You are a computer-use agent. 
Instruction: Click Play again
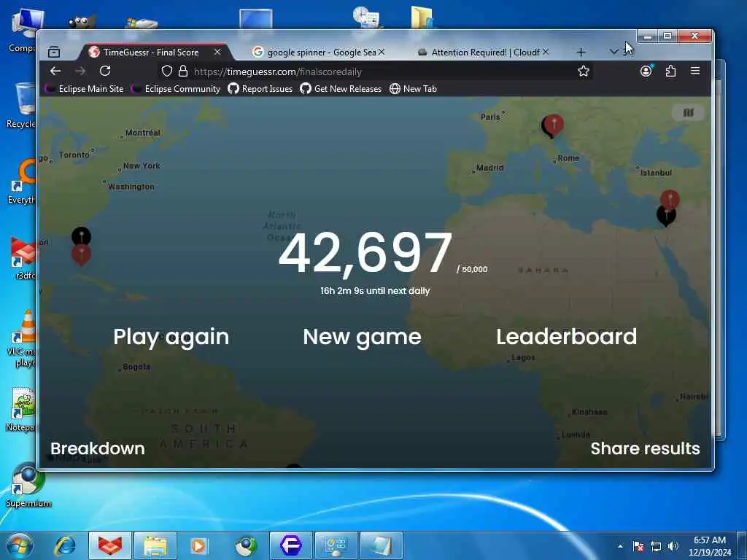click(171, 337)
